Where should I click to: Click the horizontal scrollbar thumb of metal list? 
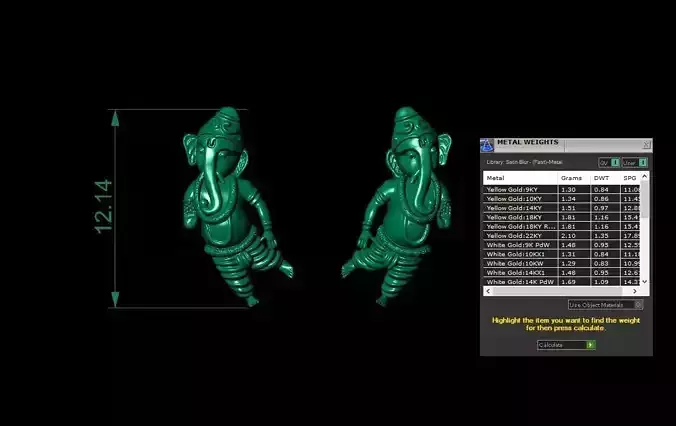coord(557,291)
